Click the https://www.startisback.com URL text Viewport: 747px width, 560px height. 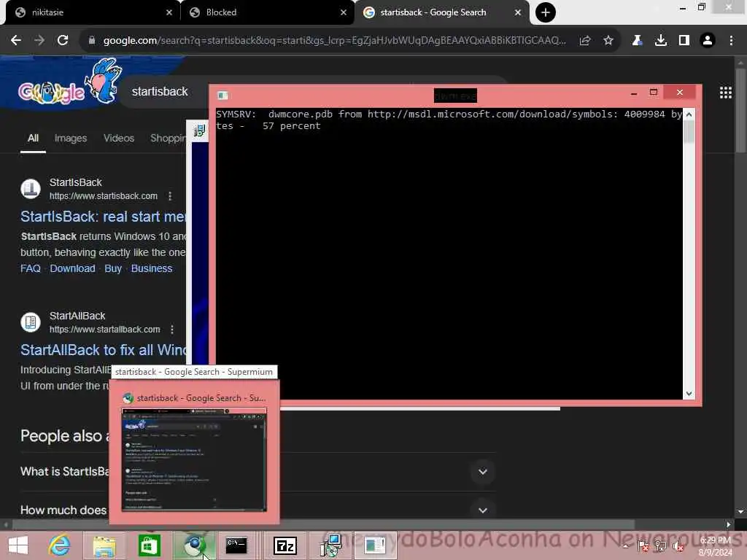tap(104, 195)
